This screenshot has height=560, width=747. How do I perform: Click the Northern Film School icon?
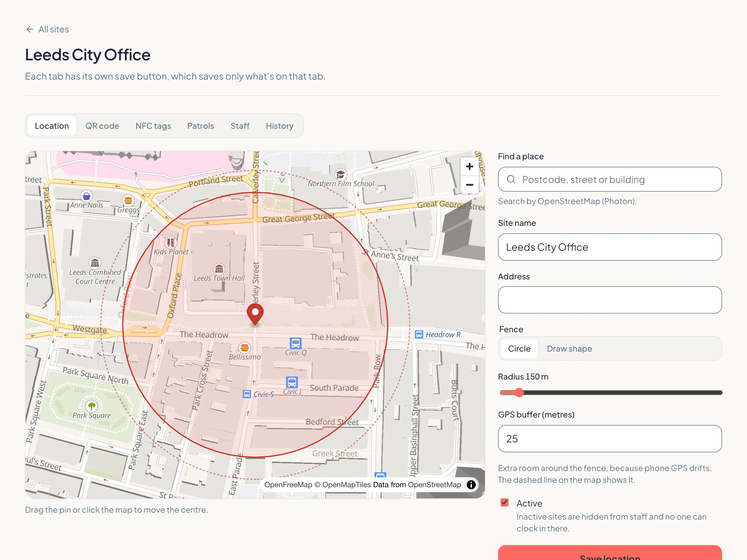point(341,175)
